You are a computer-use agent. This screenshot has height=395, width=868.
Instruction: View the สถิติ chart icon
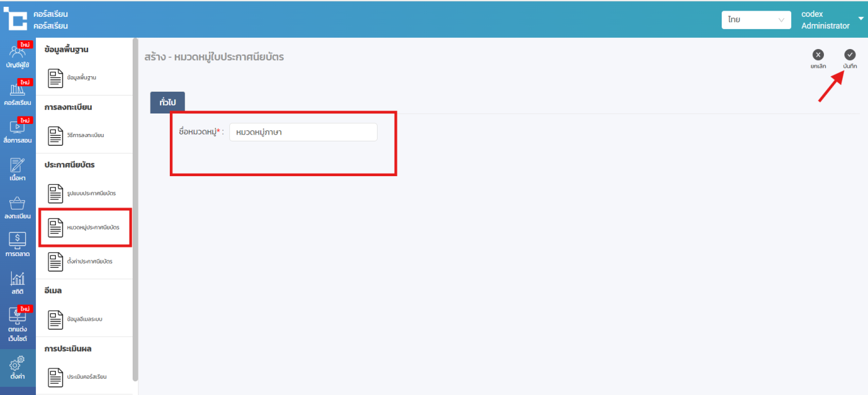(x=17, y=283)
